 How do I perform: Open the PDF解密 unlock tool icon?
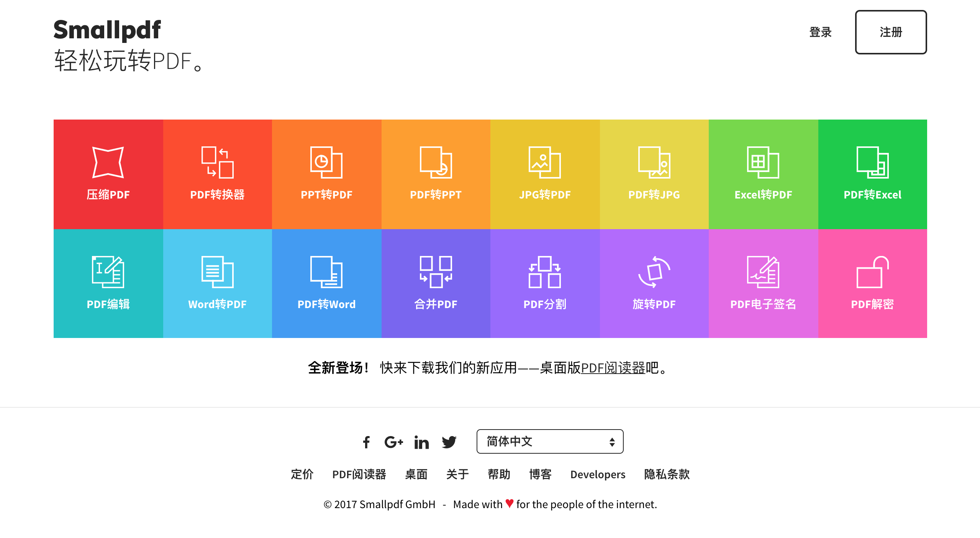pyautogui.click(x=873, y=272)
